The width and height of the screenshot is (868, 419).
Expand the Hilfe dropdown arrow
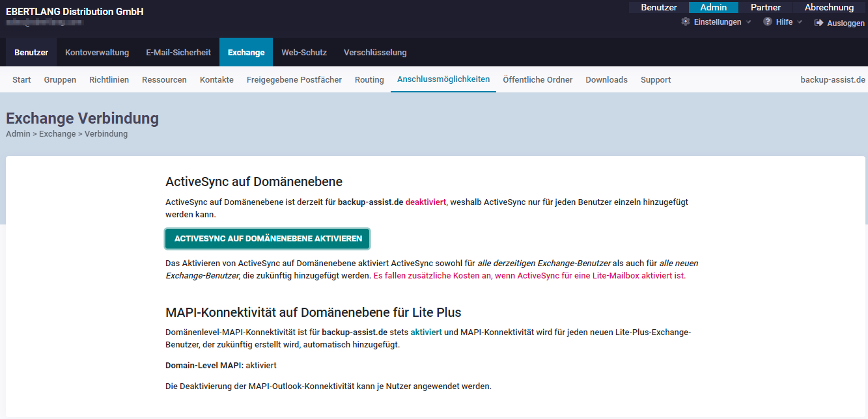click(x=800, y=22)
